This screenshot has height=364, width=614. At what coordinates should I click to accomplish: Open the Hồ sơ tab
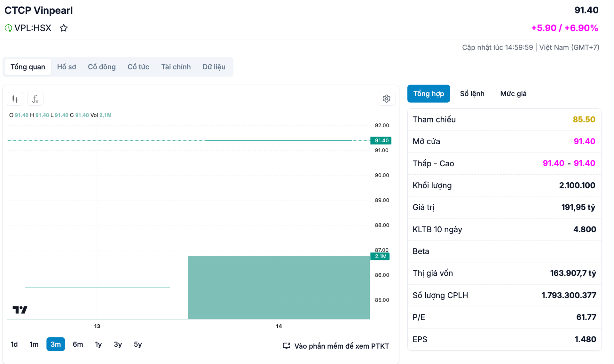(x=67, y=67)
